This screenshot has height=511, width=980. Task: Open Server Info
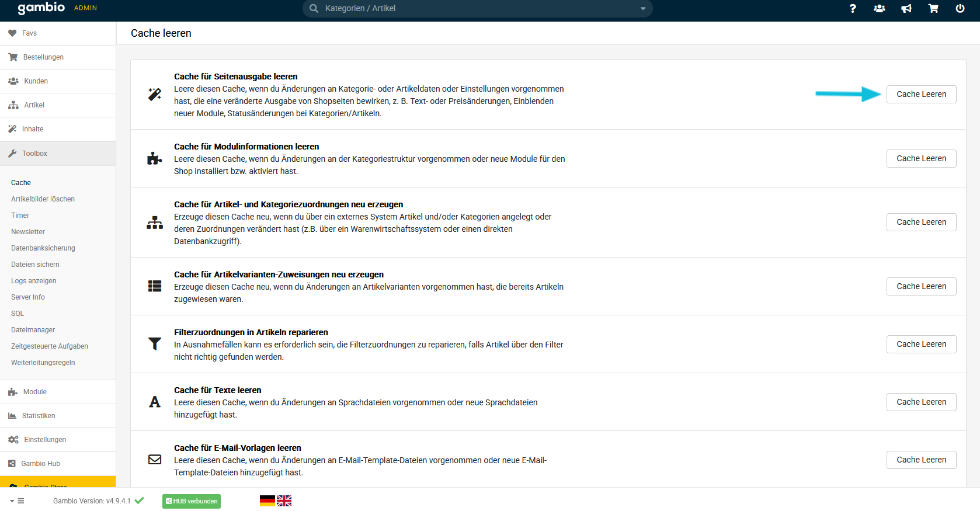[x=28, y=297]
